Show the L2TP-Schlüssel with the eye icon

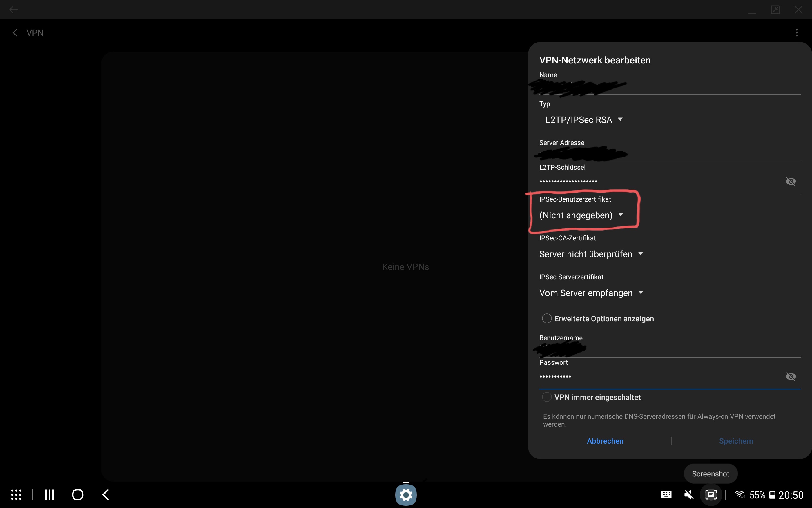tap(791, 182)
